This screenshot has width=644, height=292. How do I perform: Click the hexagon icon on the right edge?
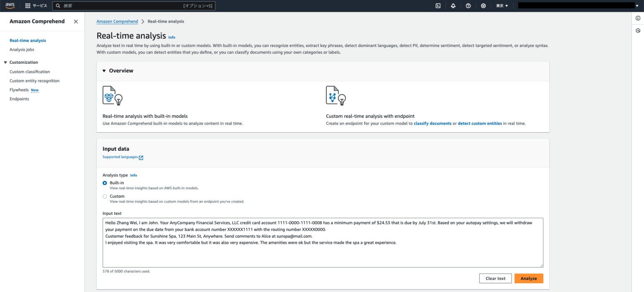pyautogui.click(x=638, y=30)
